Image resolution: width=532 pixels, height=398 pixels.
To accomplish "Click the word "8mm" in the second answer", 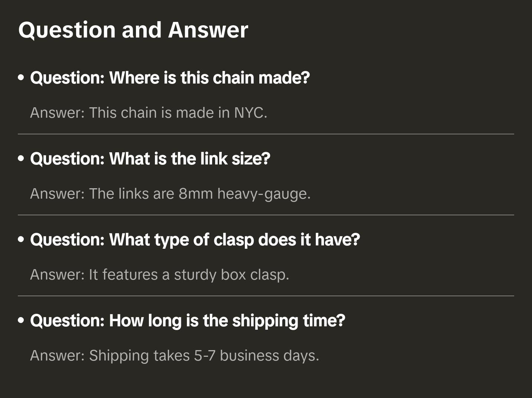I will (195, 194).
